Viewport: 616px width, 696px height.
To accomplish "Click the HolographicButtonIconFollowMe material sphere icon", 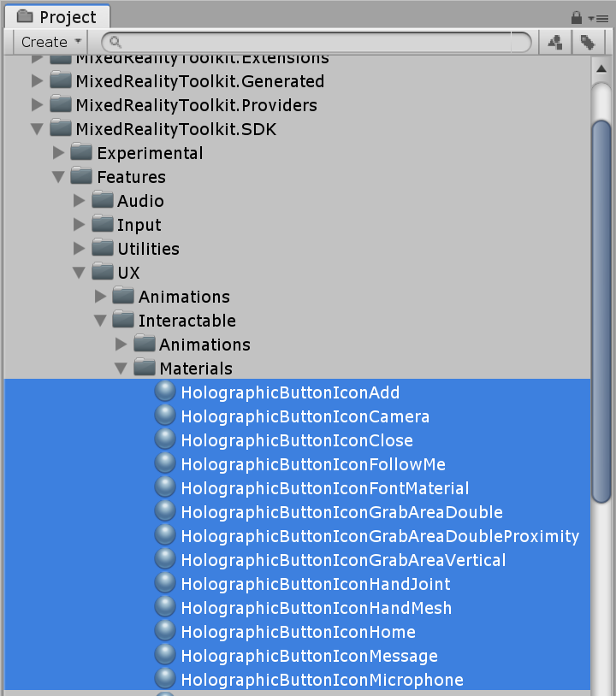I will pos(165,463).
